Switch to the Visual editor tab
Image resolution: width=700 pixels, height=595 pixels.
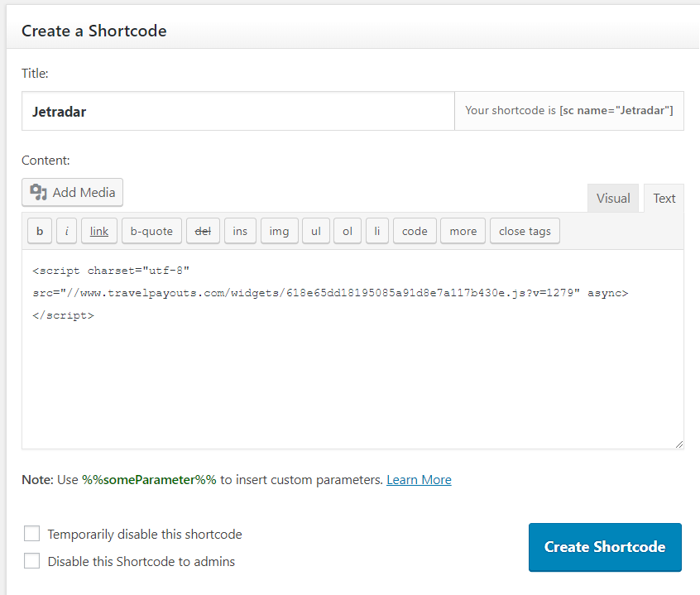613,198
